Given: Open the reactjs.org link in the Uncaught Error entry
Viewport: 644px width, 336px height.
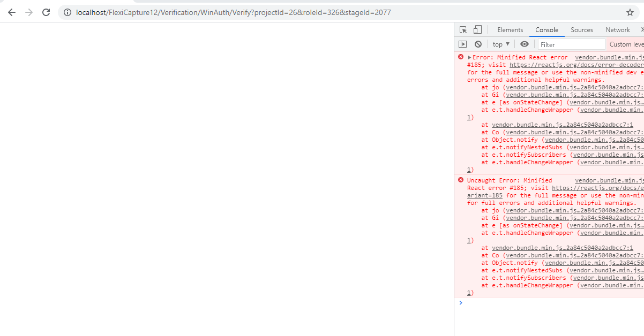Looking at the screenshot, I should pos(598,188).
